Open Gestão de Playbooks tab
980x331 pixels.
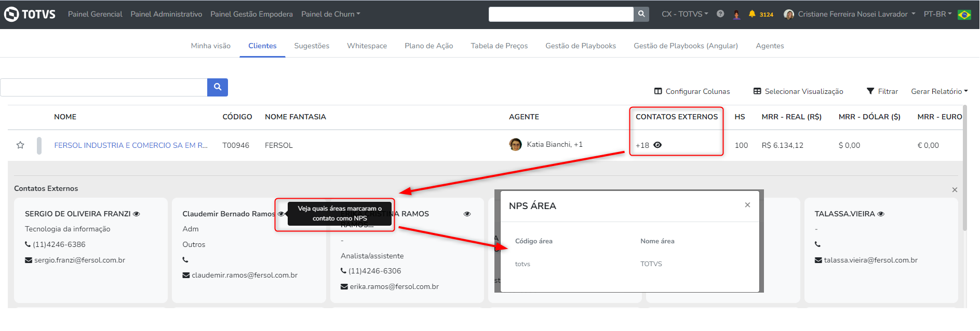tap(581, 46)
